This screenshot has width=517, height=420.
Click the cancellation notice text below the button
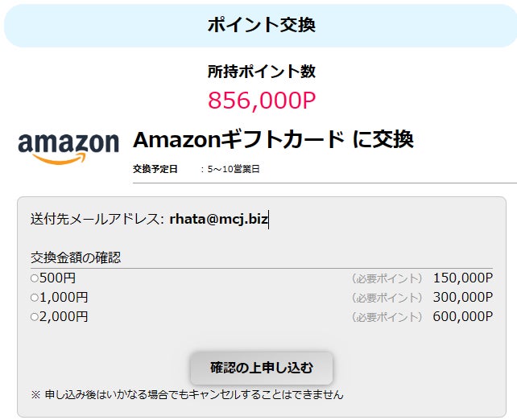pyautogui.click(x=187, y=394)
